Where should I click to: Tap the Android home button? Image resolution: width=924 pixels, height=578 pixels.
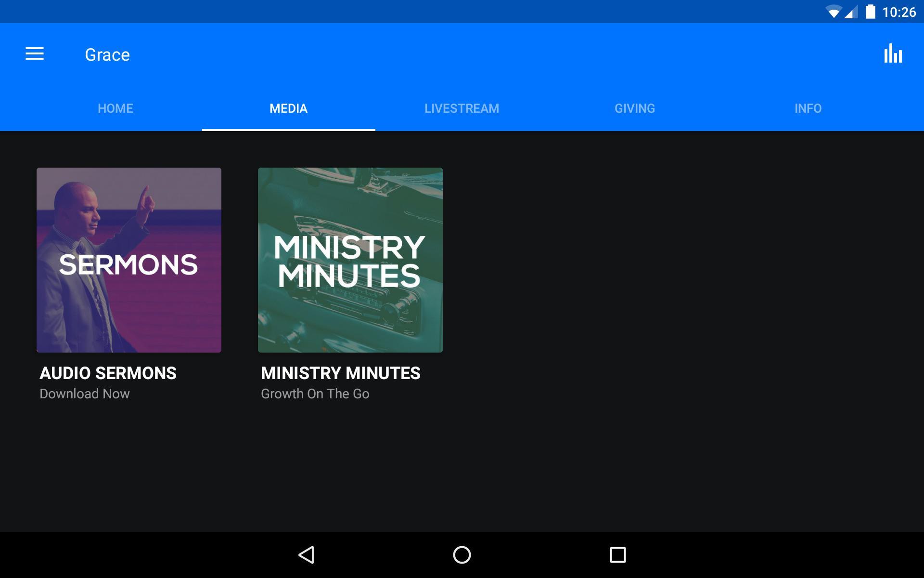tap(462, 555)
